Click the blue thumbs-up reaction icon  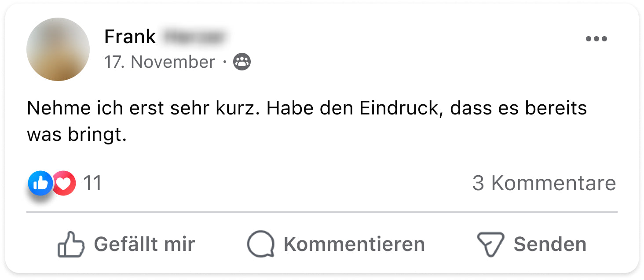[40, 183]
